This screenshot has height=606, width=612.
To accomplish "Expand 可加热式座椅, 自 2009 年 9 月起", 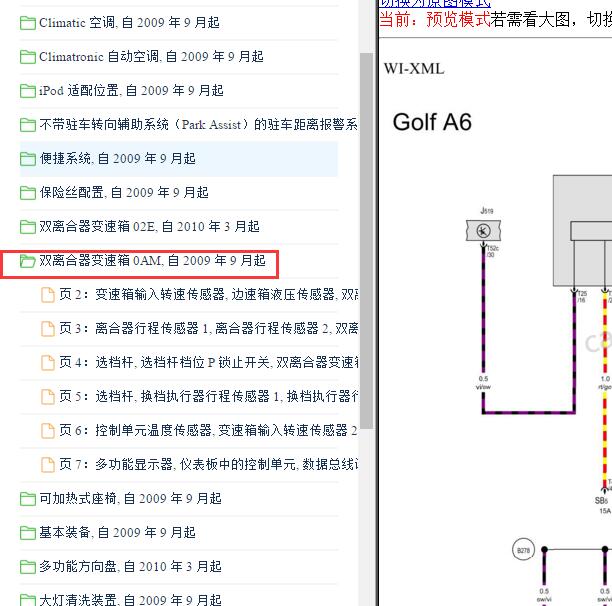I will (130, 498).
